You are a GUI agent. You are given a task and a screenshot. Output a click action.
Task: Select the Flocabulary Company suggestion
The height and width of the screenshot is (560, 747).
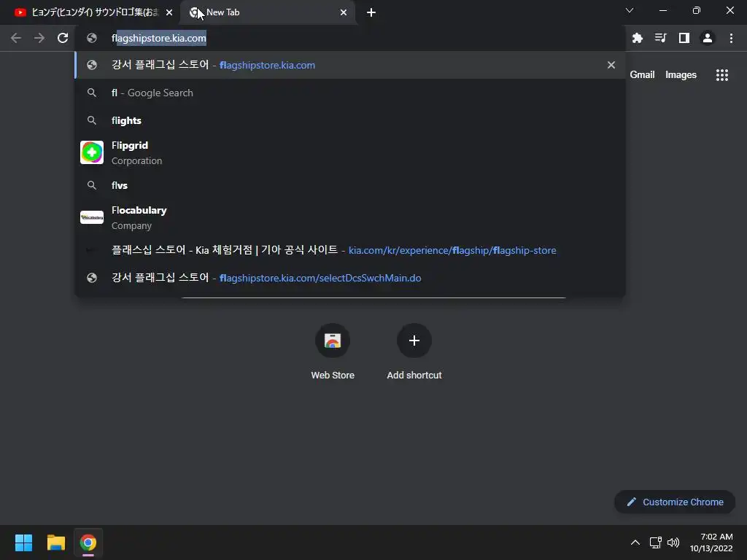(x=350, y=217)
